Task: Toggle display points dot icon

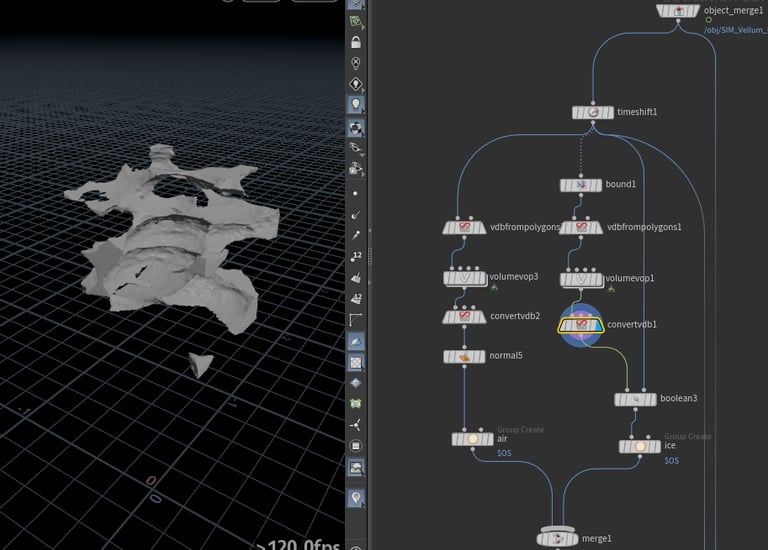Action: (x=356, y=193)
